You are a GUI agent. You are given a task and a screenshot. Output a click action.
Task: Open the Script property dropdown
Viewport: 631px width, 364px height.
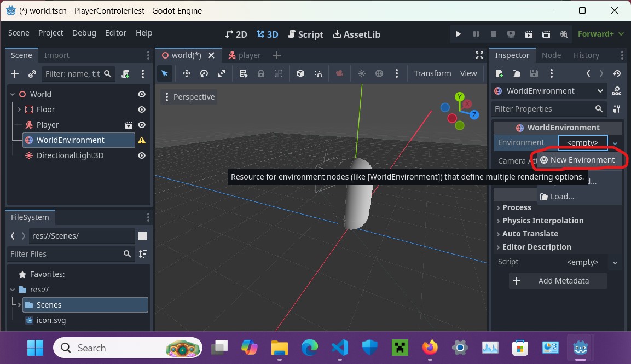click(x=615, y=262)
